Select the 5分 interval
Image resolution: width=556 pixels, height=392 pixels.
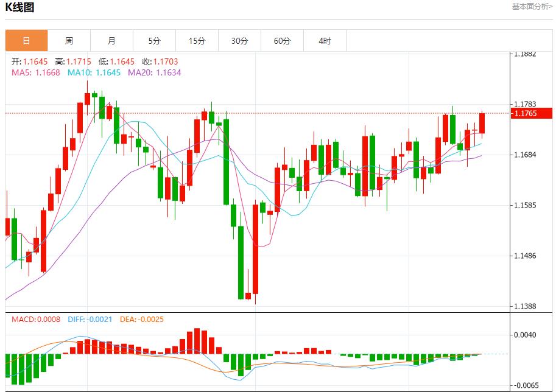coord(154,40)
